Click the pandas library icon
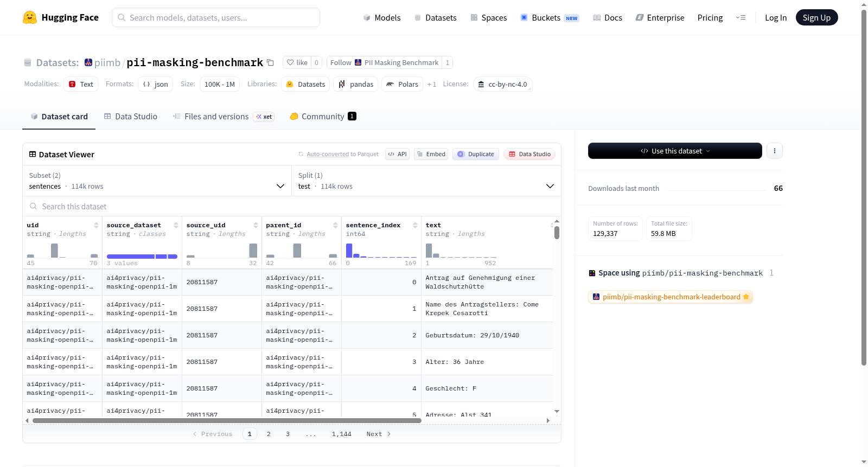Image resolution: width=868 pixels, height=467 pixels. [342, 84]
